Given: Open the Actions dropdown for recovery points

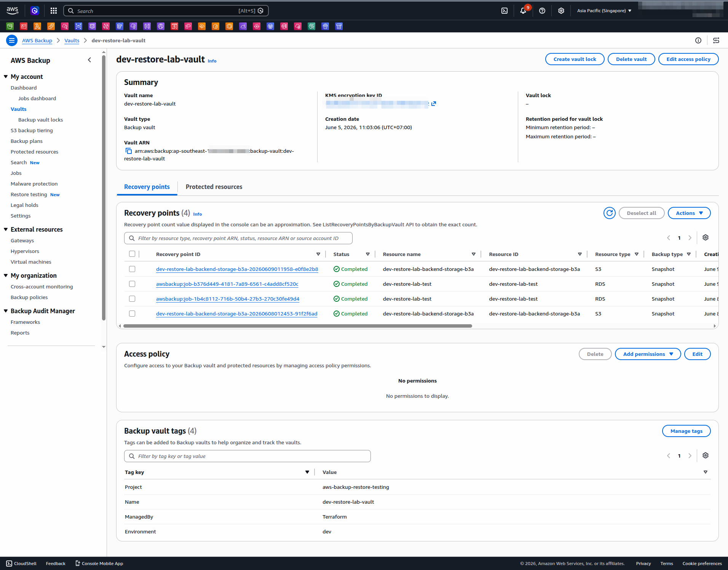Looking at the screenshot, I should coord(689,213).
